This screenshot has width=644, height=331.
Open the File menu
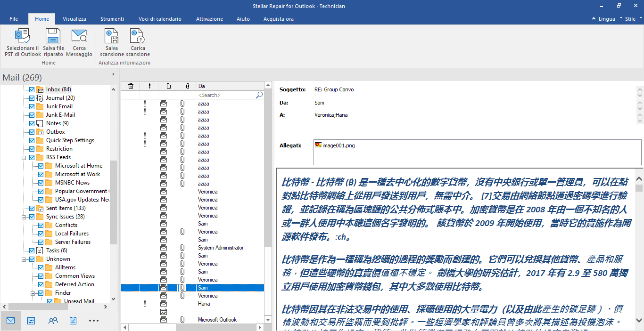click(14, 19)
